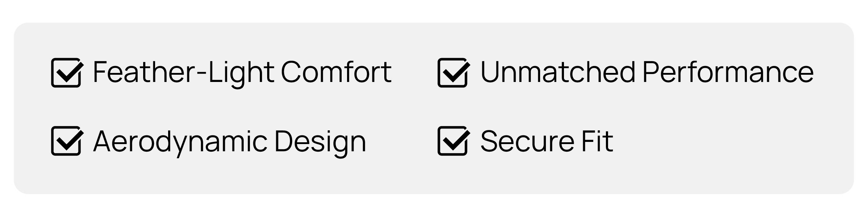Toggle the Secure Fit checkbox

453,141
